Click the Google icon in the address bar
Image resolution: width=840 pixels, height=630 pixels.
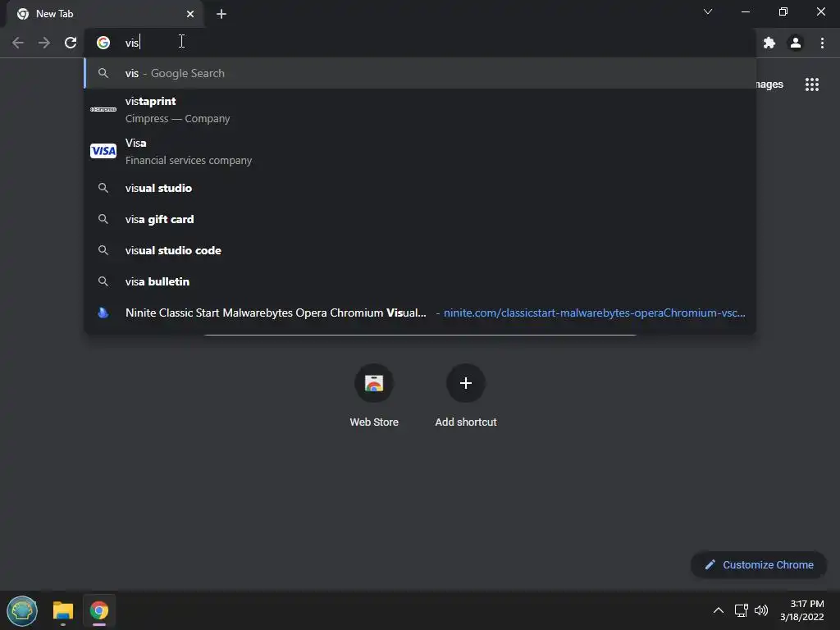103,43
